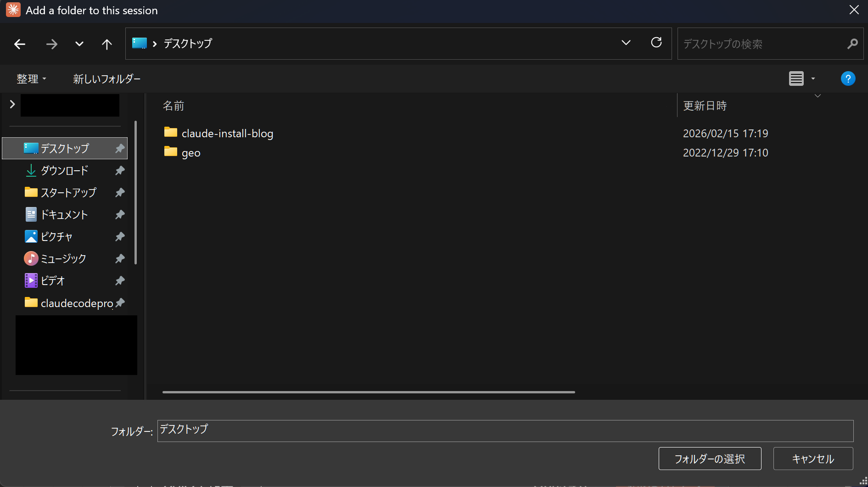Close the Add a folder dialog
868x487 pixels.
click(x=854, y=10)
